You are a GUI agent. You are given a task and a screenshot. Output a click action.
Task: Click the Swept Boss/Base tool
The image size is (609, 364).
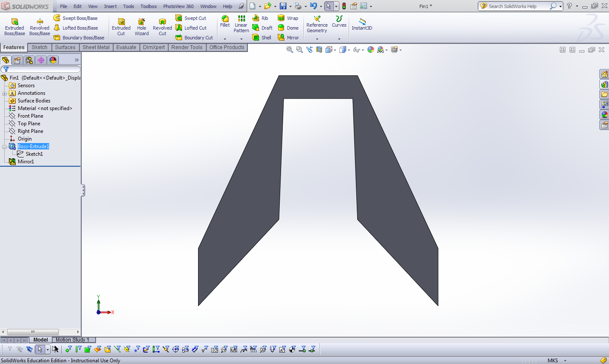(x=75, y=18)
